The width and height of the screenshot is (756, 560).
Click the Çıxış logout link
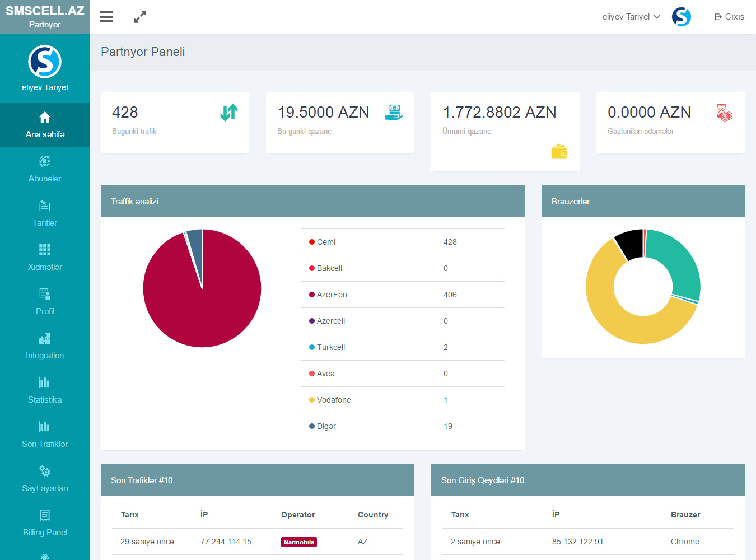pos(729,17)
